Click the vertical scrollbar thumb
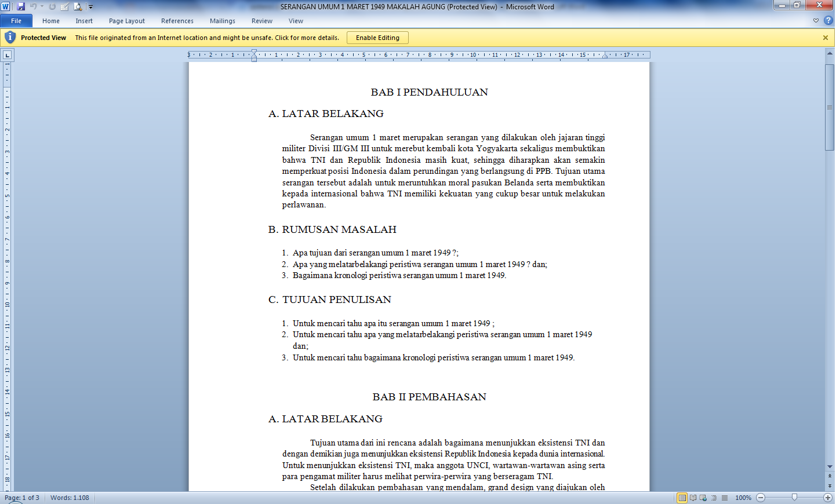This screenshot has height=504, width=836. [830, 107]
